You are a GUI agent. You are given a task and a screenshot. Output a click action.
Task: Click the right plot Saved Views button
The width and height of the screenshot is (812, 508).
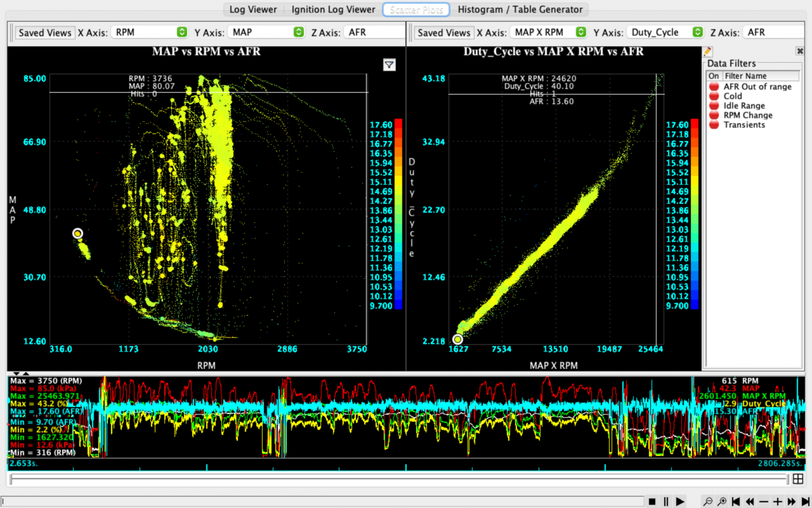444,33
